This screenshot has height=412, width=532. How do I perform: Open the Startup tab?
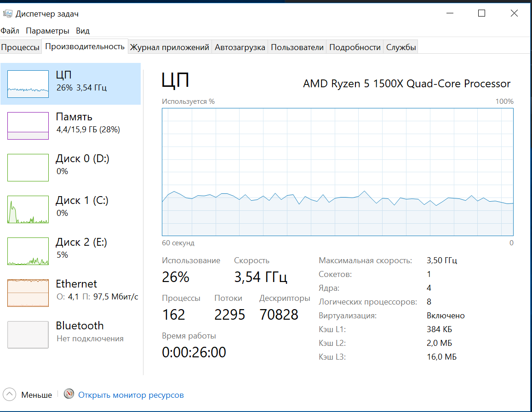(x=240, y=47)
